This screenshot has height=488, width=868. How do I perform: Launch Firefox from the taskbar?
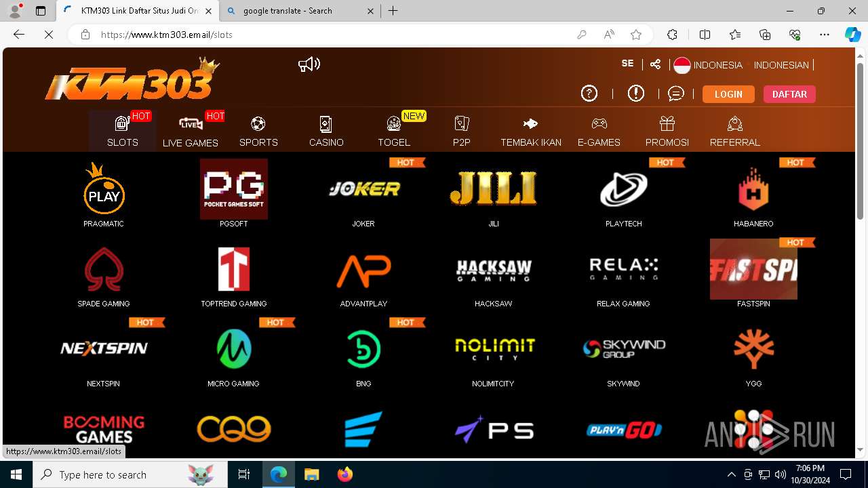tap(344, 474)
